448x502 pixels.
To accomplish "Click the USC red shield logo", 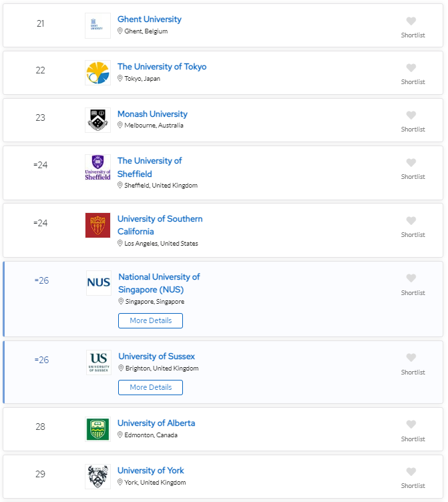I will tap(98, 226).
